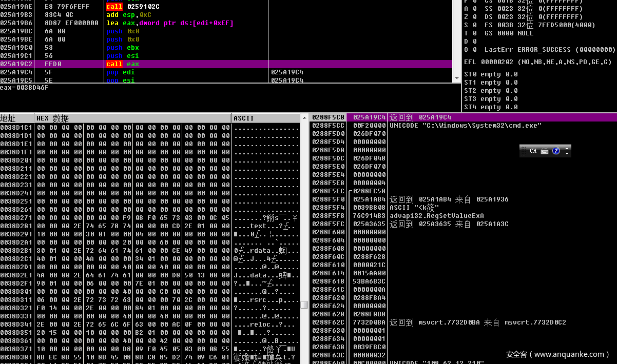Select hex dump row 0038D341 containing .reloc

(150, 325)
